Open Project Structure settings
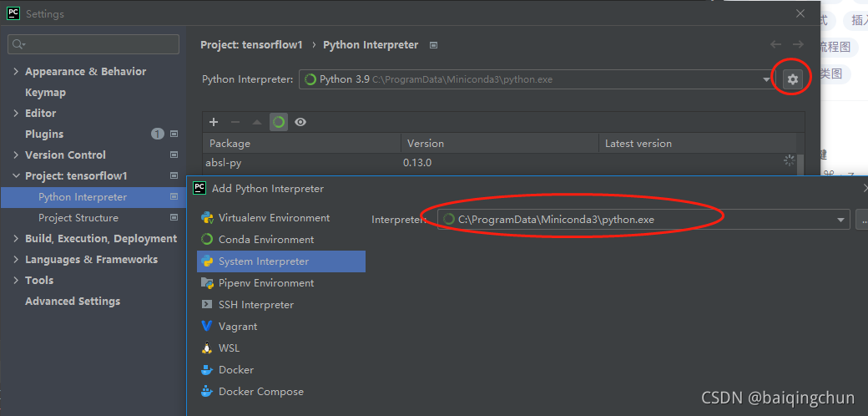The image size is (868, 416). 78,218
